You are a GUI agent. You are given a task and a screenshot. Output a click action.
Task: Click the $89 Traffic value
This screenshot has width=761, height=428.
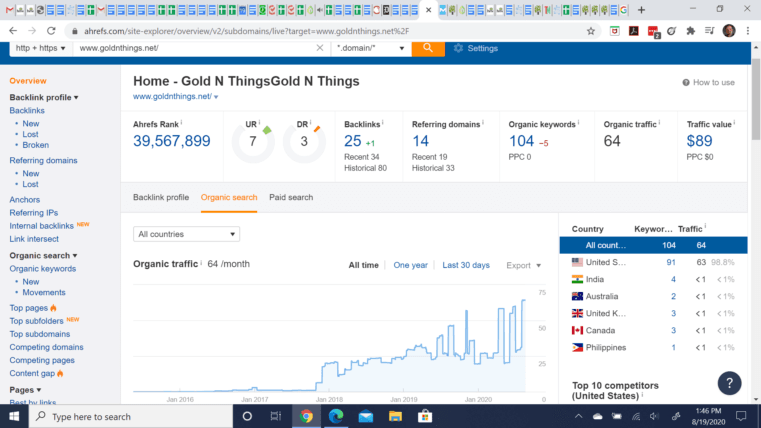click(699, 141)
